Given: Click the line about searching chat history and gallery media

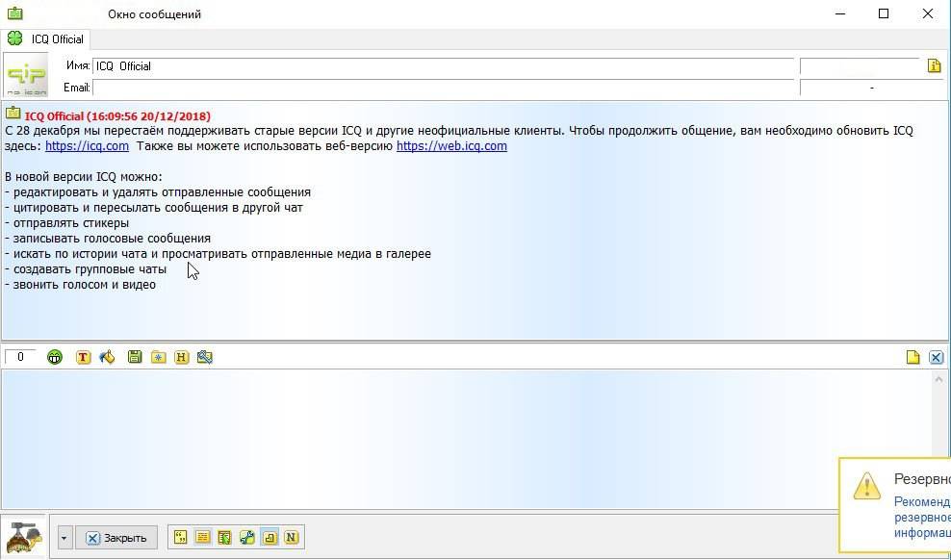Looking at the screenshot, I should pyautogui.click(x=218, y=254).
